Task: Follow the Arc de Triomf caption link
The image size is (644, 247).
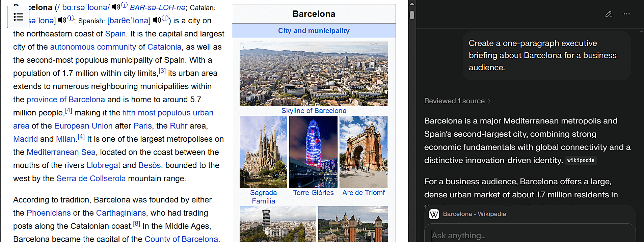Action: pyautogui.click(x=364, y=193)
